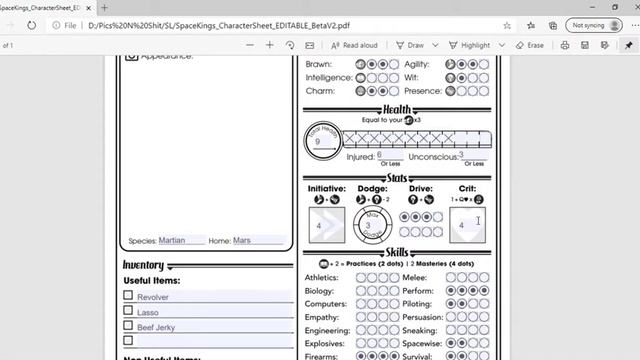
Task: Toggle the fourth Brawn dot
Action: [x=394, y=64]
